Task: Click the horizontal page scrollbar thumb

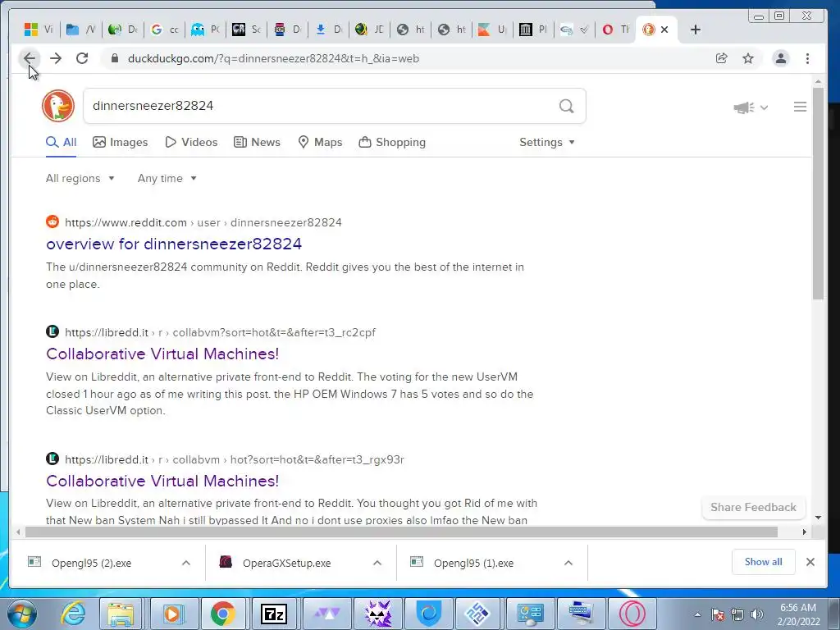Action: pyautogui.click(x=401, y=532)
